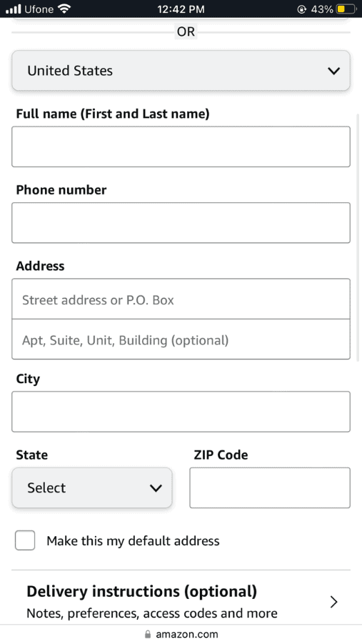Expand Delivery instructions (optional) section
The image size is (362, 644).
(181, 601)
